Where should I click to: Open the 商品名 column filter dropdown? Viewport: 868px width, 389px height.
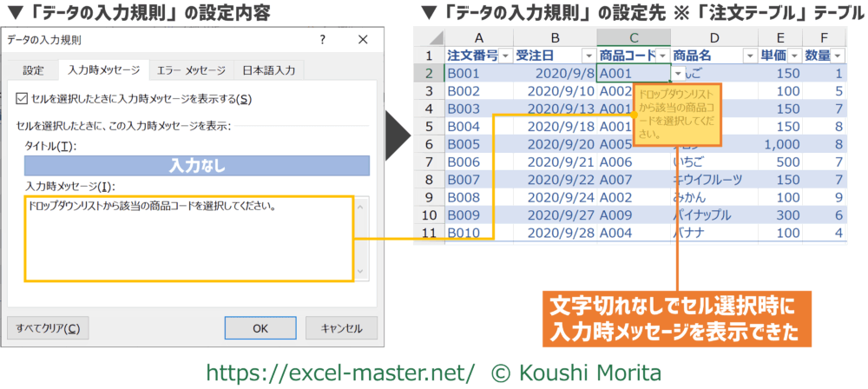748,56
